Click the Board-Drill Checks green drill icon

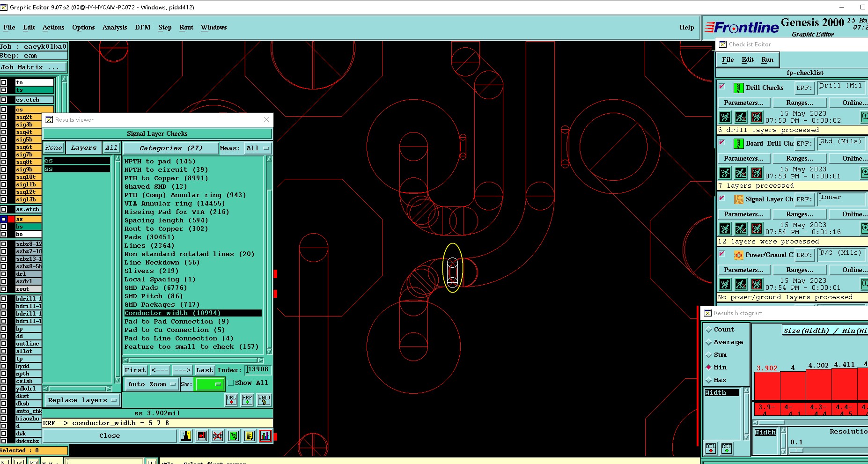tap(738, 144)
